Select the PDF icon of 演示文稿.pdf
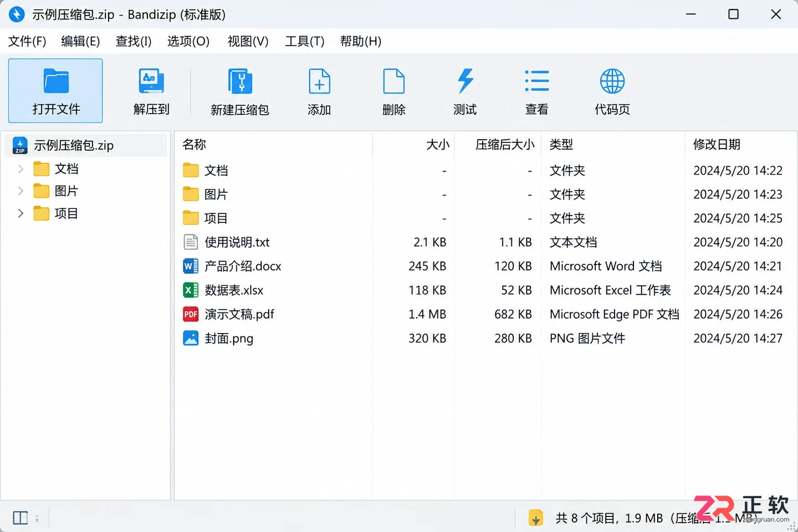 tap(191, 314)
